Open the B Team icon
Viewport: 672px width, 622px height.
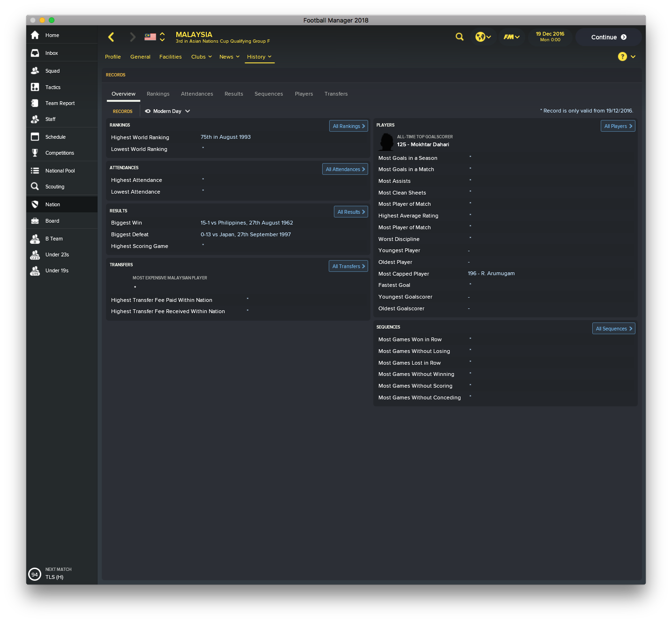[35, 239]
